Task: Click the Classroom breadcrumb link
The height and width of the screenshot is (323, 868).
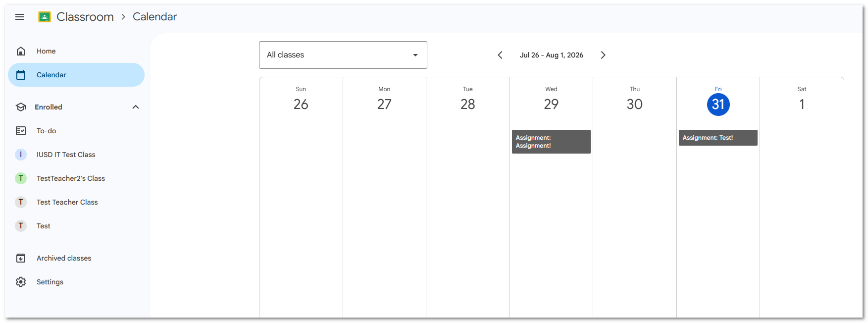Action: 85,17
